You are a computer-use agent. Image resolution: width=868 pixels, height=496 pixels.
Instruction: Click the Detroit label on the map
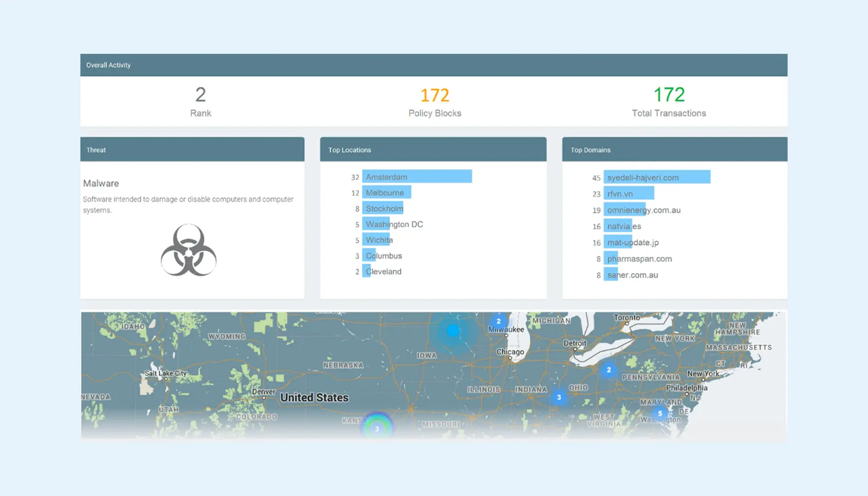coord(575,343)
